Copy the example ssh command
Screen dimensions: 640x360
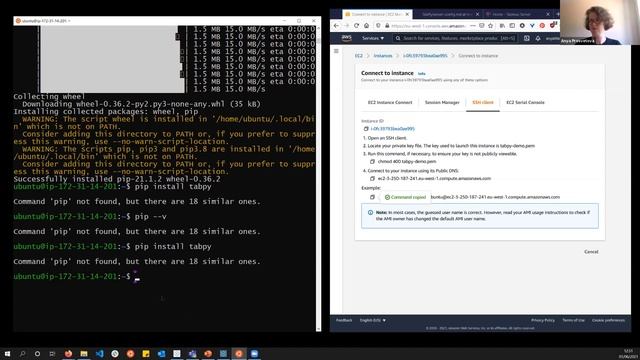[372, 197]
